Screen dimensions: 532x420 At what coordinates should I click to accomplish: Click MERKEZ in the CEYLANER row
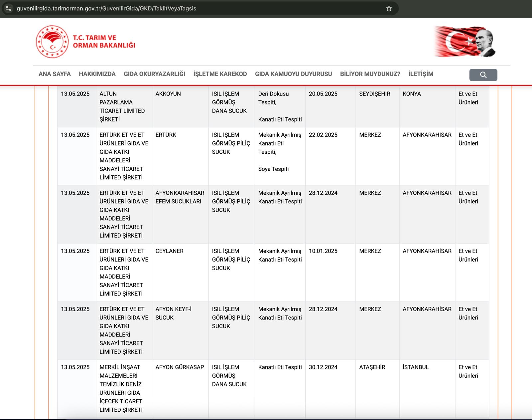(370, 251)
